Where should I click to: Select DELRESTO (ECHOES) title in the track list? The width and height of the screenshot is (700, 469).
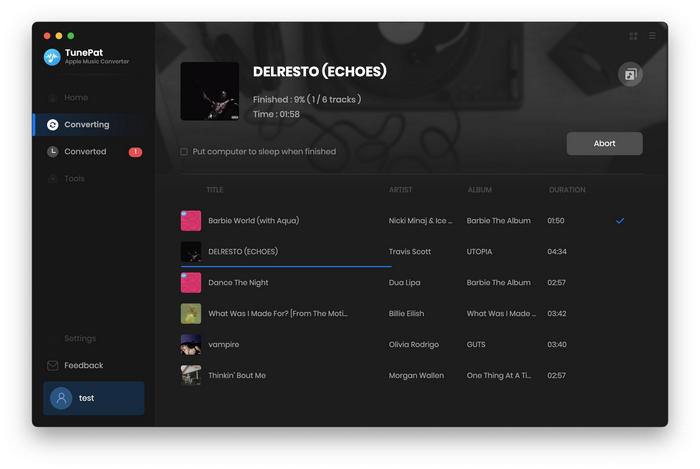(x=243, y=252)
